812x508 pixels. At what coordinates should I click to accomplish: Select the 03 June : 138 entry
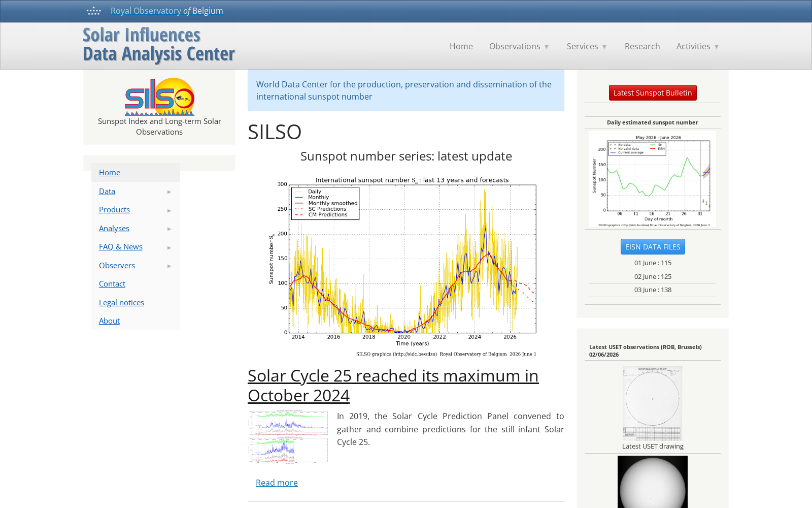click(x=653, y=290)
